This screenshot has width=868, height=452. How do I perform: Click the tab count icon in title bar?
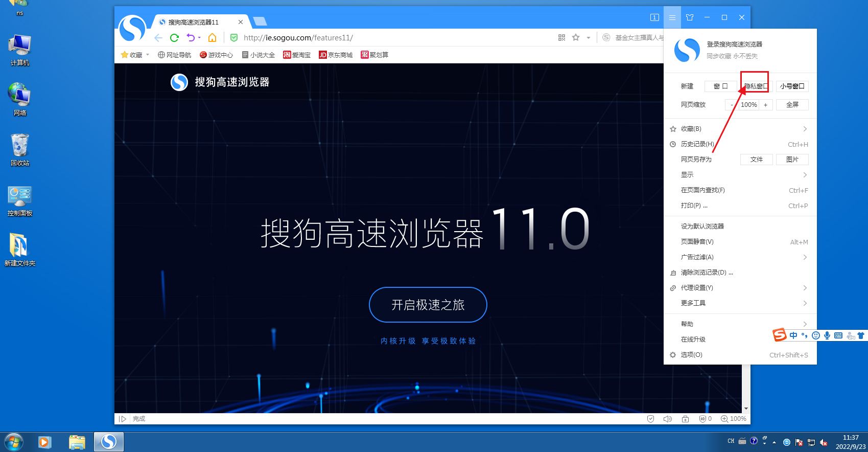(x=654, y=17)
